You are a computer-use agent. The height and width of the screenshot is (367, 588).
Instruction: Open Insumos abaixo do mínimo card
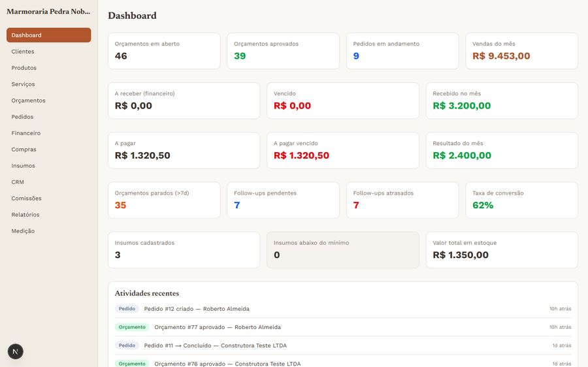pyautogui.click(x=343, y=250)
